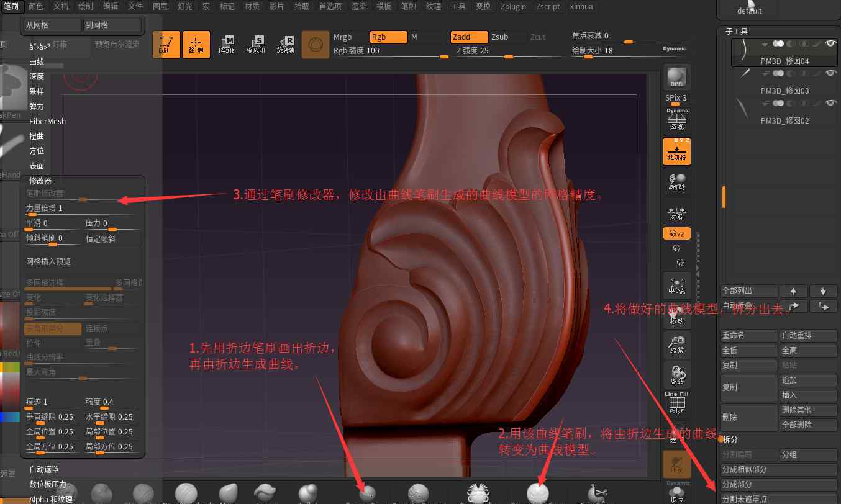Click the Symmetry (对称) button
Image resolution: width=841 pixels, height=504 pixels.
pos(677,214)
